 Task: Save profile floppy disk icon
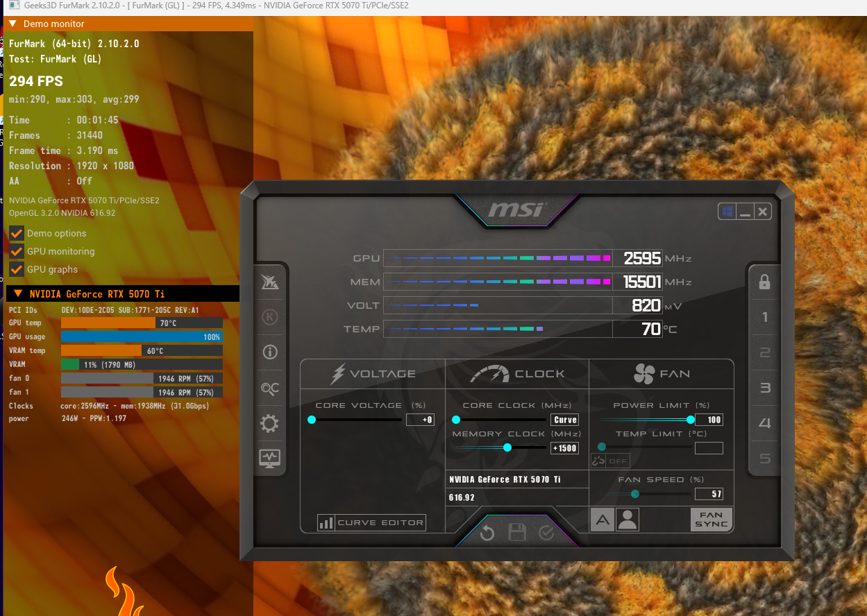point(516,533)
